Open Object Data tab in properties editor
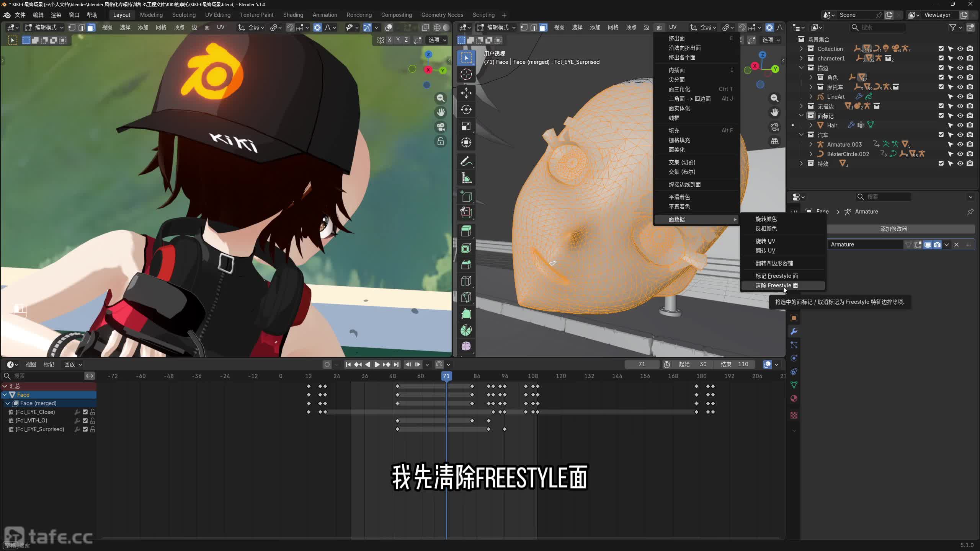Image resolution: width=980 pixels, height=551 pixels. pos(794,385)
